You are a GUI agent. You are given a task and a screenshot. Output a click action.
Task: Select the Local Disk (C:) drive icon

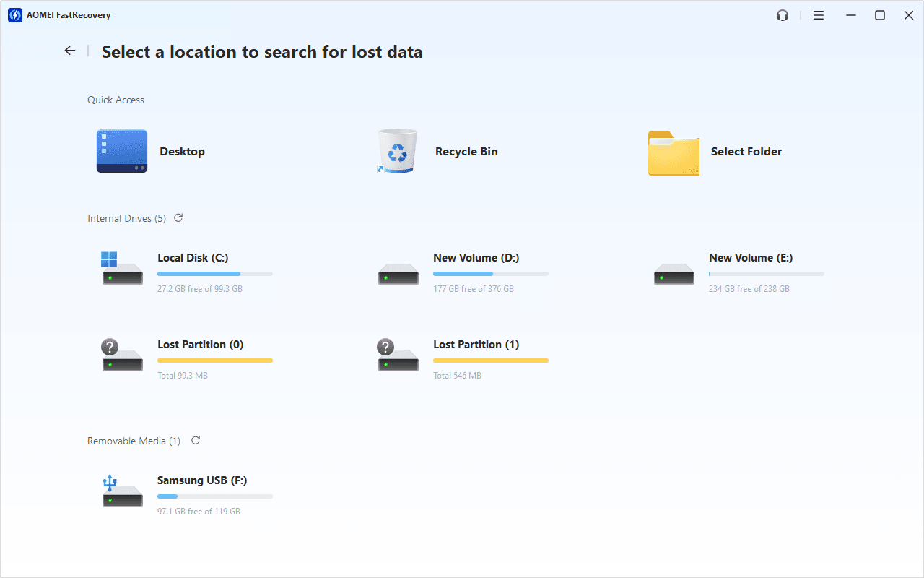pyautogui.click(x=122, y=268)
